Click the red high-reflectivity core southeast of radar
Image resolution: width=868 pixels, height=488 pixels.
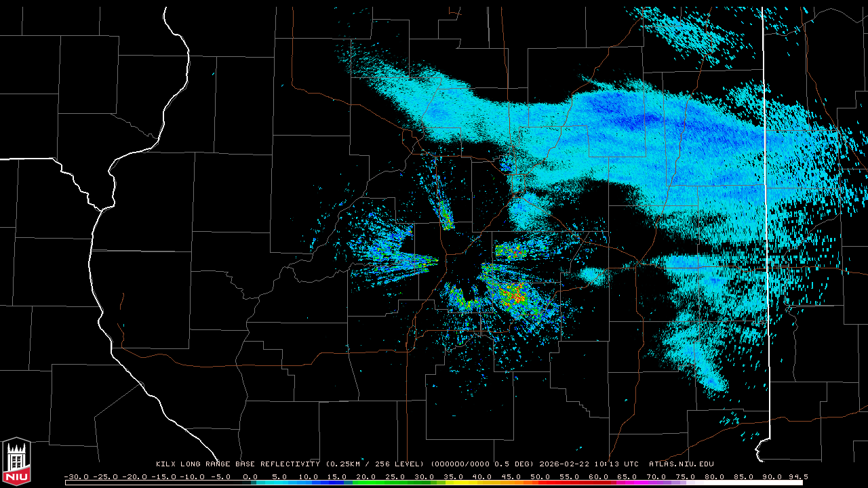(517, 296)
